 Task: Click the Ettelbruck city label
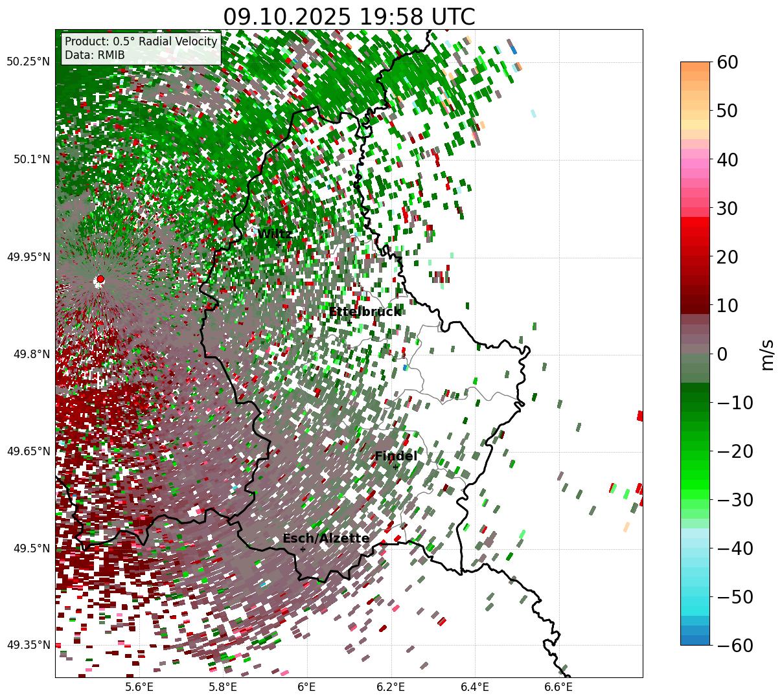coord(365,312)
